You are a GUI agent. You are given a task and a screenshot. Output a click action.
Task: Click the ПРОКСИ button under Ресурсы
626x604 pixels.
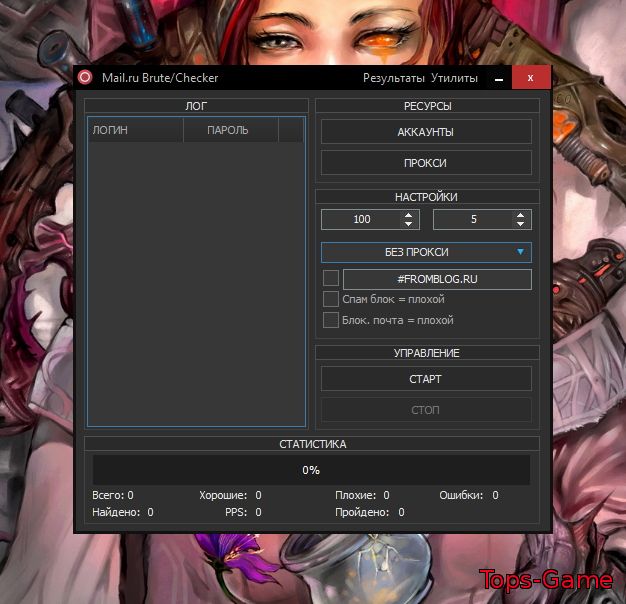[426, 163]
